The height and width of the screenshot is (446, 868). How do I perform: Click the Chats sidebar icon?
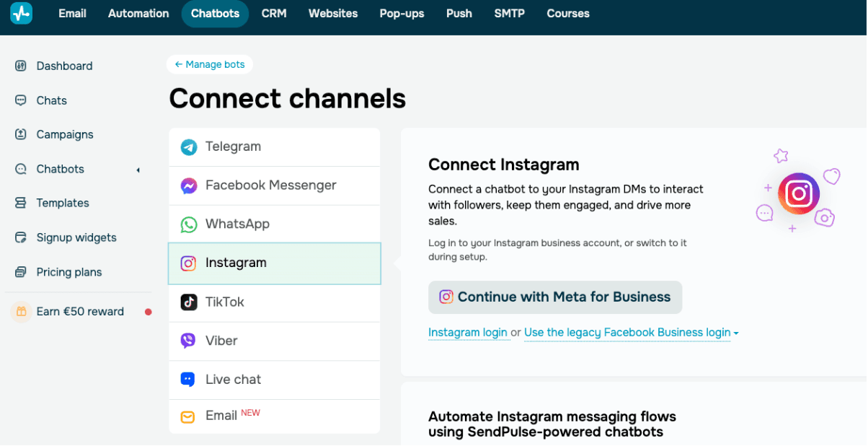21,100
